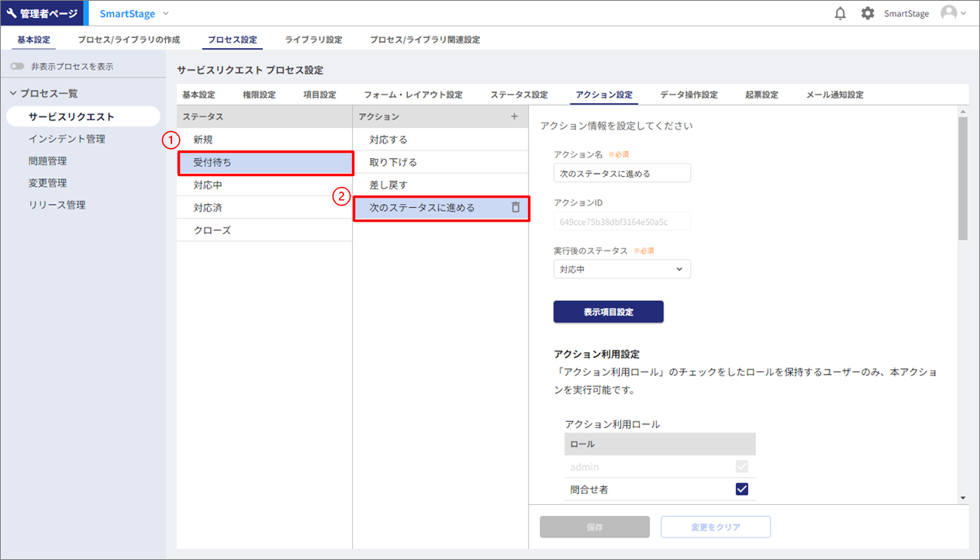Image resolution: width=980 pixels, height=560 pixels.
Task: Click the user avatar icon
Action: coord(948,13)
